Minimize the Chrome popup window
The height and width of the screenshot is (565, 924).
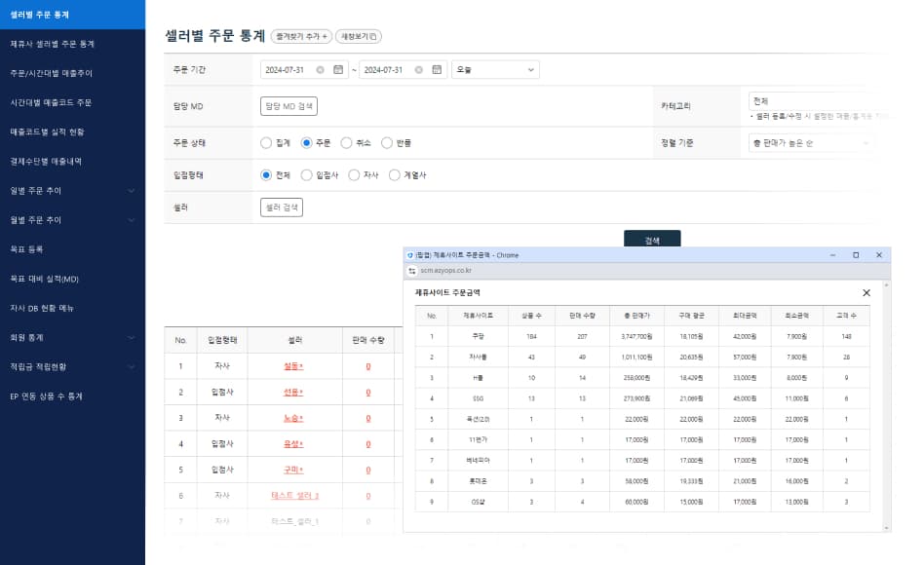click(x=832, y=255)
